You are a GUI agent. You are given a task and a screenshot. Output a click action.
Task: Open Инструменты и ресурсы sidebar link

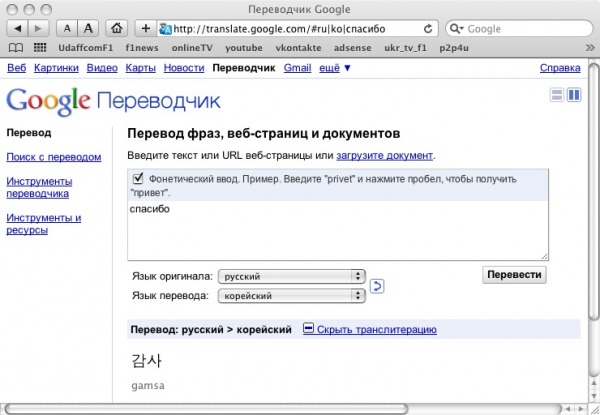[44, 224]
